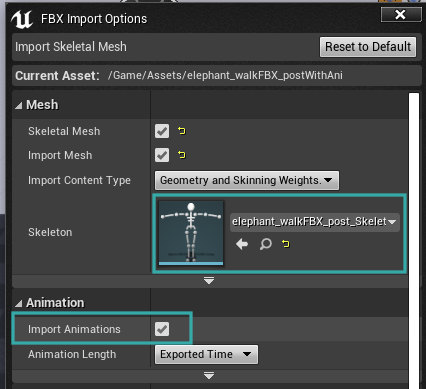Show advanced Mesh options arrow
This screenshot has width=426, height=389.
(x=209, y=281)
